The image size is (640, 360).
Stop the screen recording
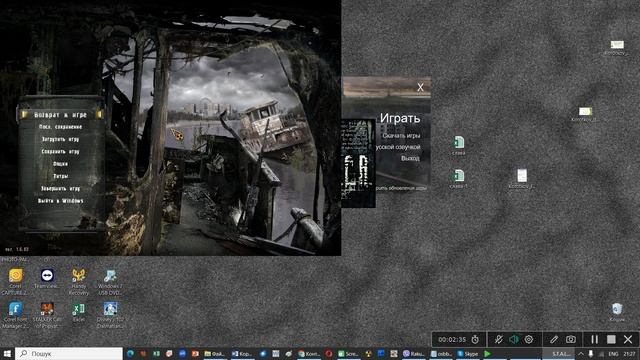point(611,339)
